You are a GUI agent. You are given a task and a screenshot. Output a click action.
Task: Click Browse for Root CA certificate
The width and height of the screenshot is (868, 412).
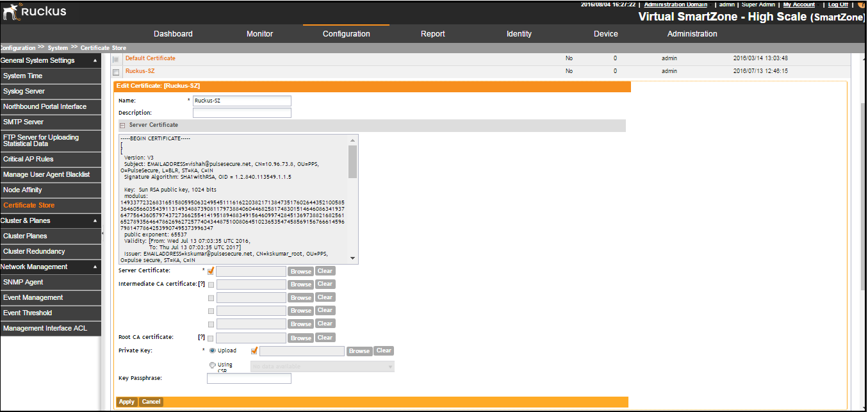(301, 338)
